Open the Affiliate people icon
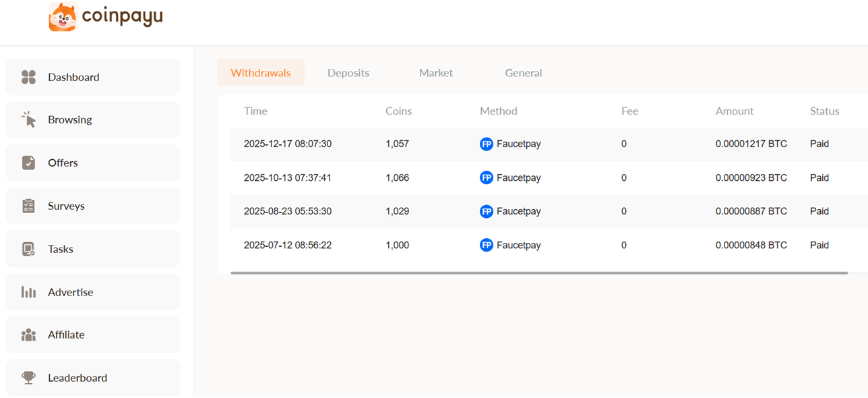The height and width of the screenshot is (398, 868). pos(28,335)
